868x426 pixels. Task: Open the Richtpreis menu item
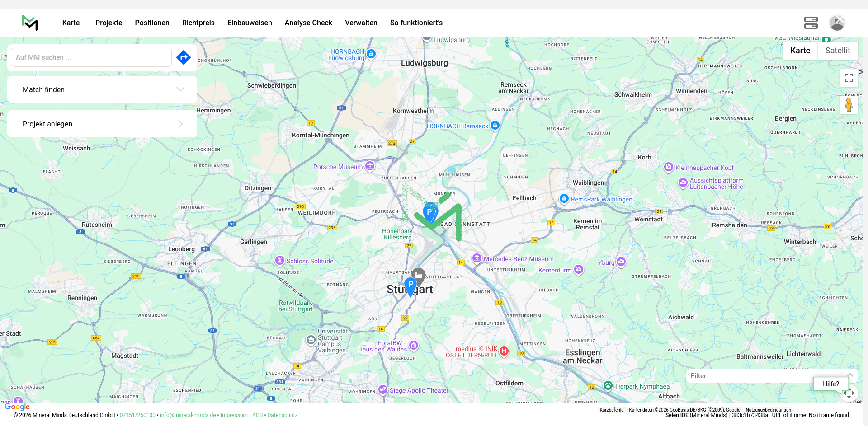[x=198, y=23]
